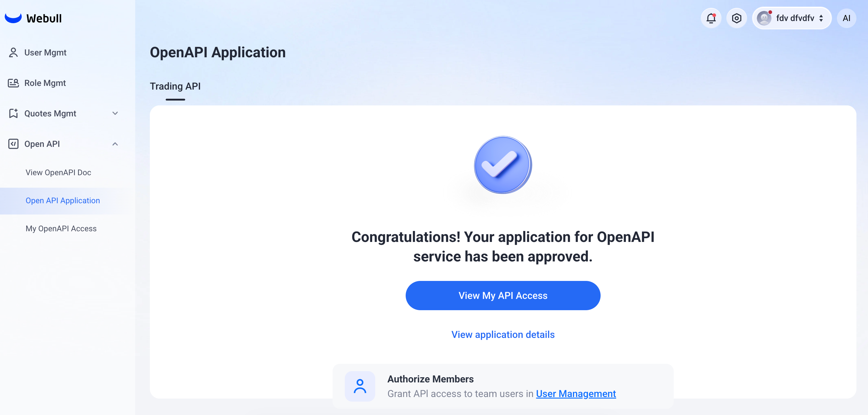Go to My OpenAPI Access
868x415 pixels.
coord(61,228)
